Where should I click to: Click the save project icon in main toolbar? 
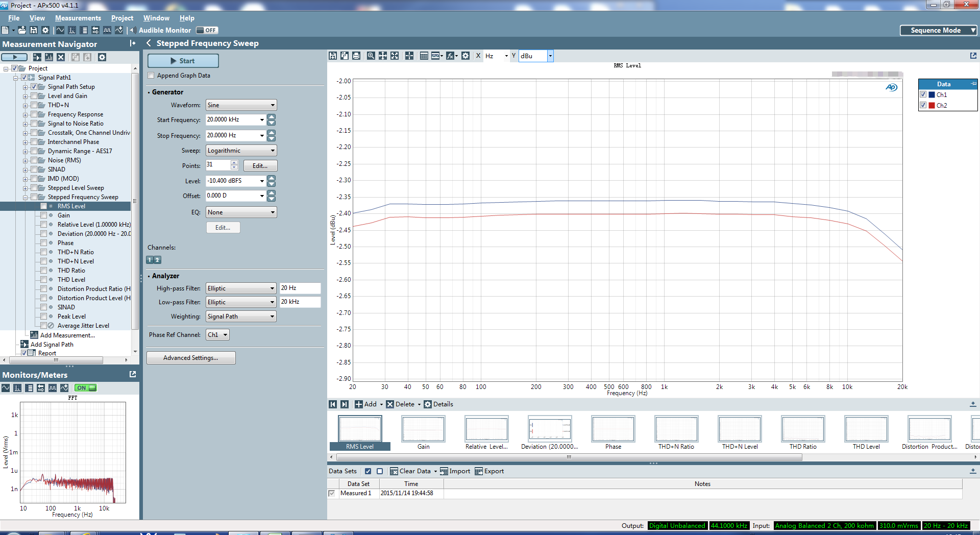(34, 31)
